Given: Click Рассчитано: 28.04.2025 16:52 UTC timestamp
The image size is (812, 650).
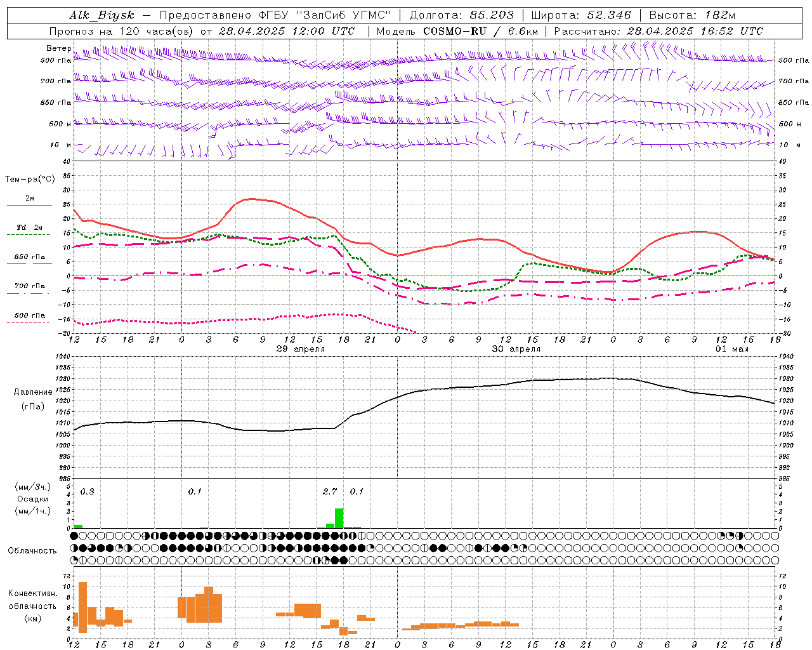Looking at the screenshot, I should (658, 31).
